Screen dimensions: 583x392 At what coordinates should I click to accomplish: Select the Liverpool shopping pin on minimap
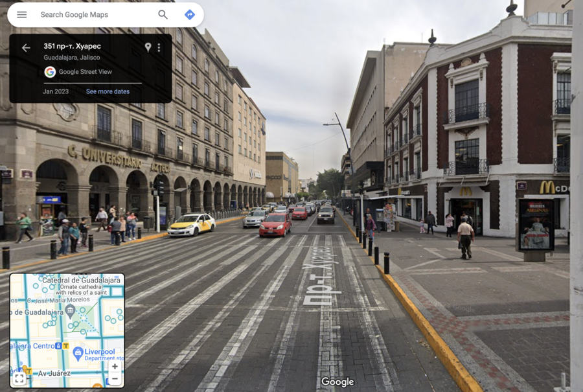point(78,353)
